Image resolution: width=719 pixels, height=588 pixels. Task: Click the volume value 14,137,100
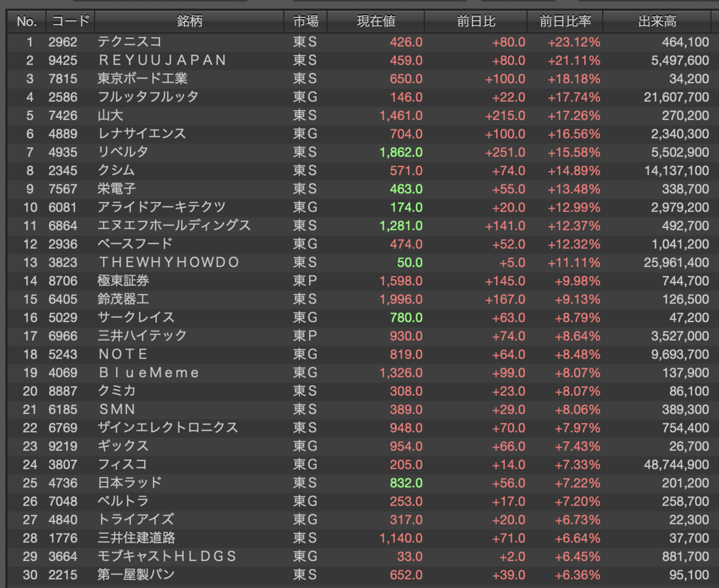click(x=676, y=171)
